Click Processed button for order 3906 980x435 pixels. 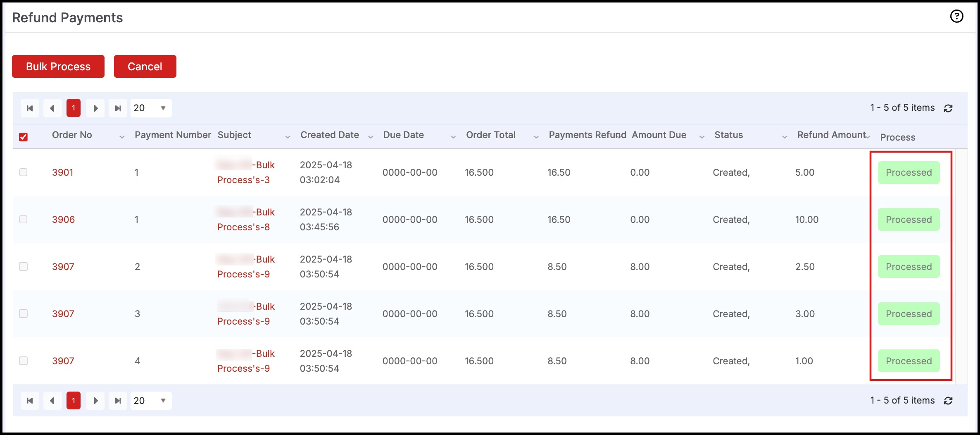909,220
